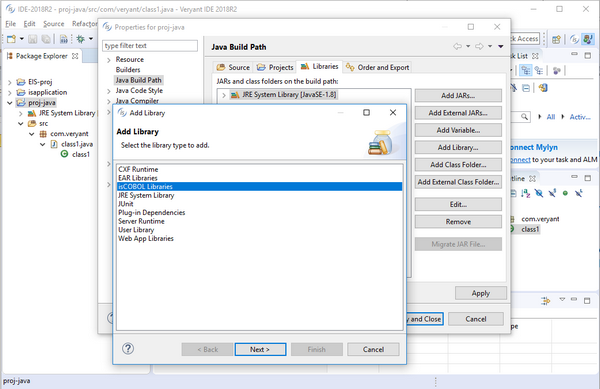The image size is (600, 389).
Task: Click the Add Class Folder... button
Action: pos(458,164)
